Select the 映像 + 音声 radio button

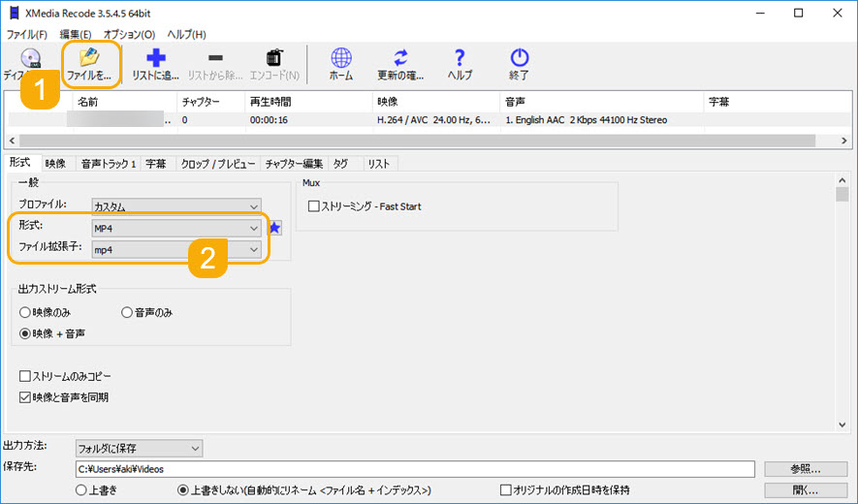click(x=24, y=333)
